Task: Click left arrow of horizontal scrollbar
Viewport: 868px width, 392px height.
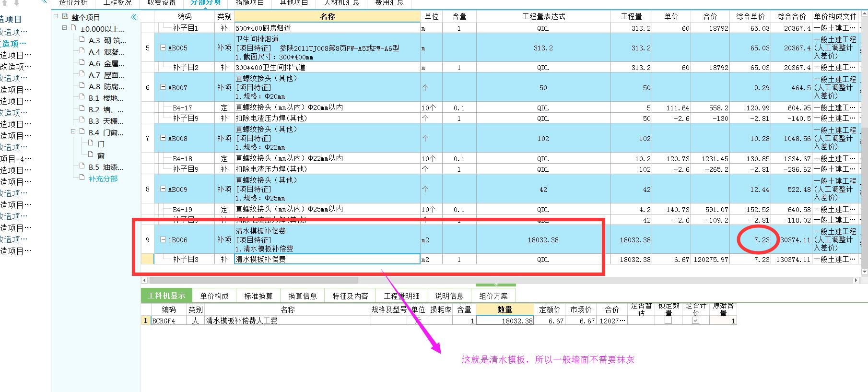Action: [x=144, y=280]
